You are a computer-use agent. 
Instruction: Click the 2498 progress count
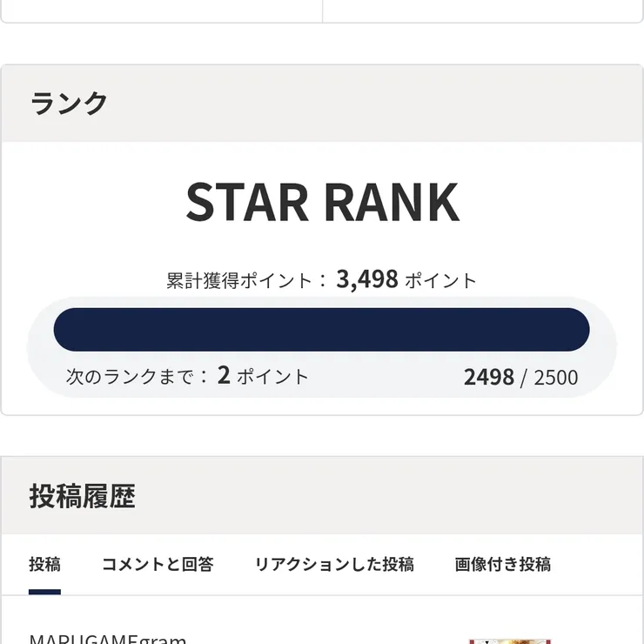coord(488,377)
